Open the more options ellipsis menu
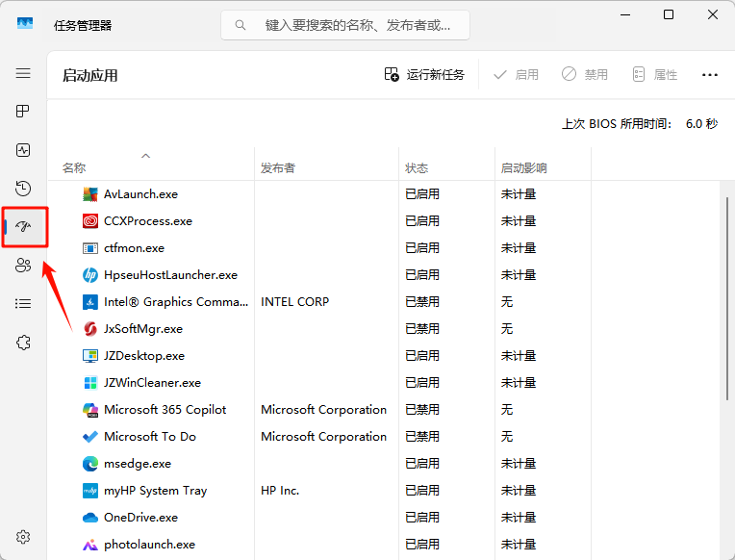 click(x=710, y=75)
